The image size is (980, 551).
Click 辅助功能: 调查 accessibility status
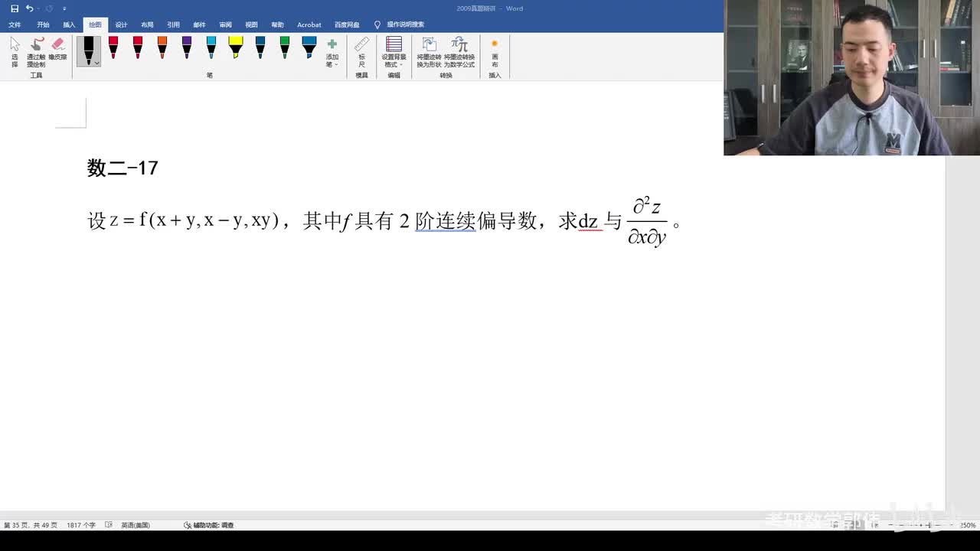coord(209,525)
